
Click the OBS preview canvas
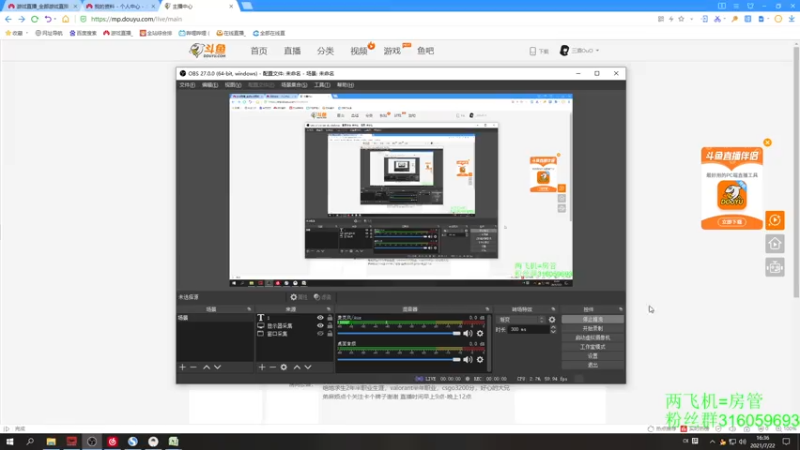(401, 190)
